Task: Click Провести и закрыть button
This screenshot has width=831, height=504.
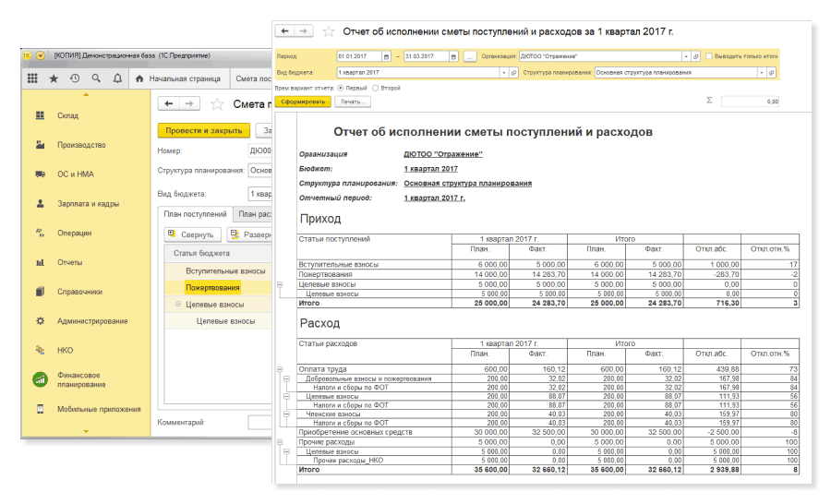Action: (x=204, y=130)
